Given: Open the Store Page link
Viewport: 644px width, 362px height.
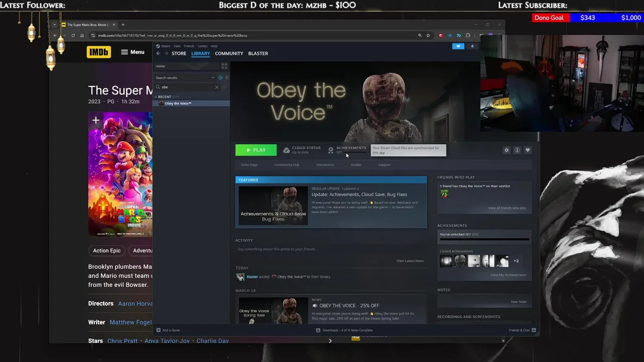Looking at the screenshot, I should [249, 165].
